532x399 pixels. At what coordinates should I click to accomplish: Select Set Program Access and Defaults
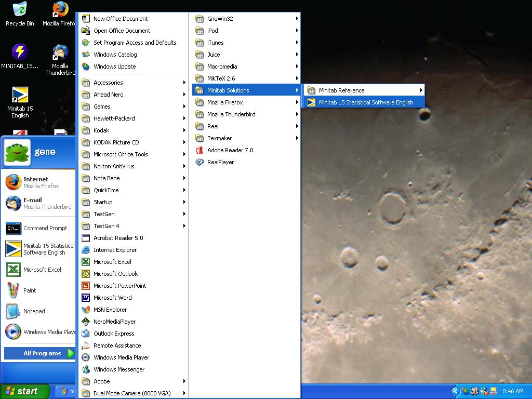(134, 43)
